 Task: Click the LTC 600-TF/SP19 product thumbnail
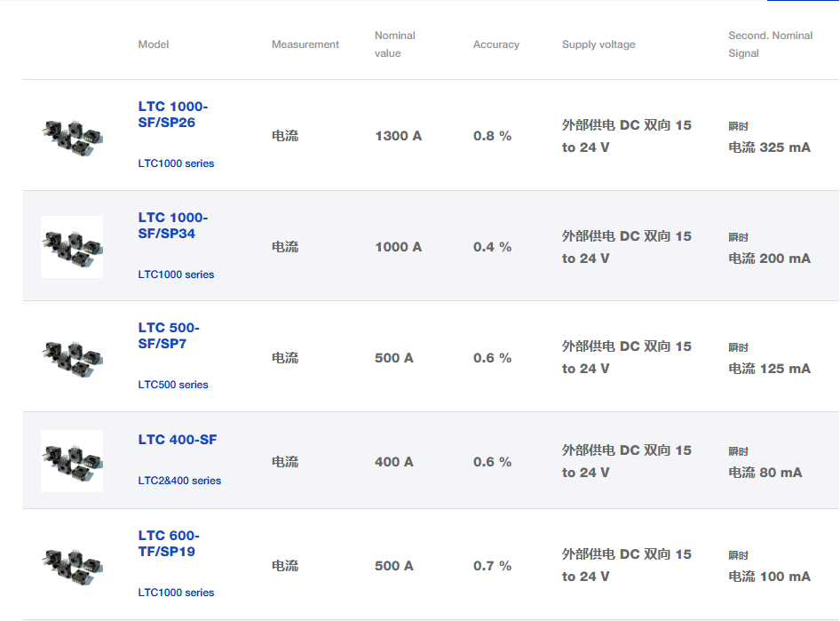point(72,565)
